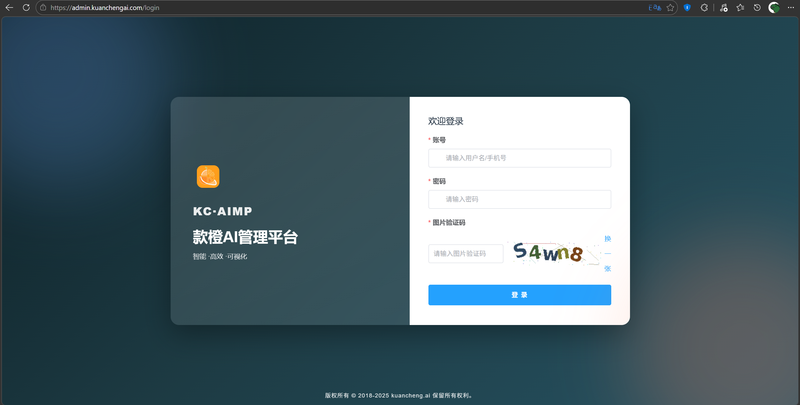Open the browser settings and more menu
Viewport: 800px width, 405px height.
pyautogui.click(x=791, y=8)
